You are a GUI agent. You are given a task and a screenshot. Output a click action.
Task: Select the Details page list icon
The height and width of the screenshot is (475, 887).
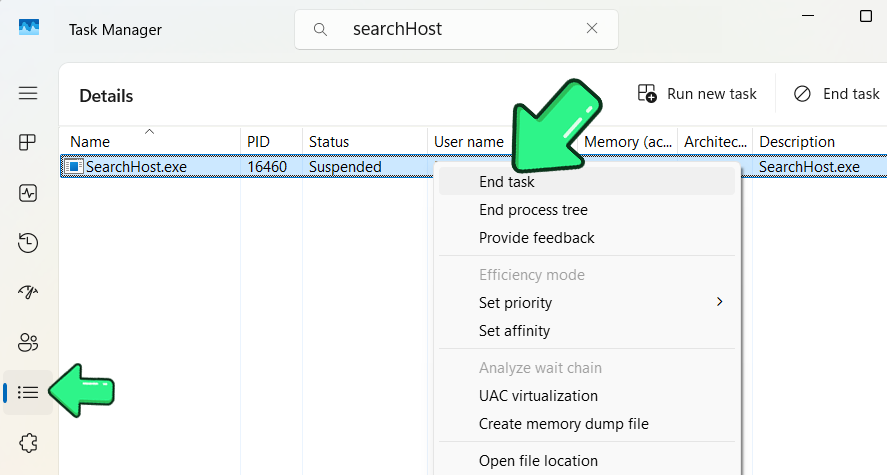pos(28,392)
